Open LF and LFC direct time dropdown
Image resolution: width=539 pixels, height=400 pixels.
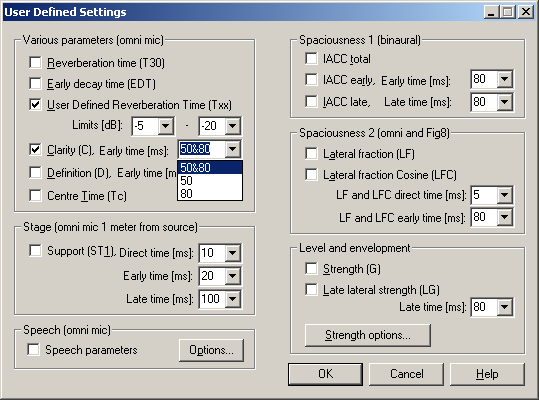pyautogui.click(x=504, y=195)
